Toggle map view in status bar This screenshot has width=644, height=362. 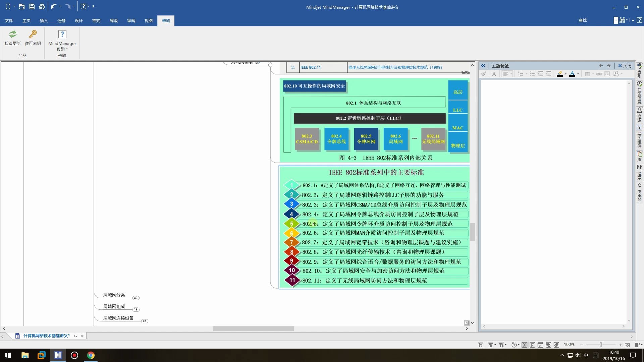pos(525,345)
